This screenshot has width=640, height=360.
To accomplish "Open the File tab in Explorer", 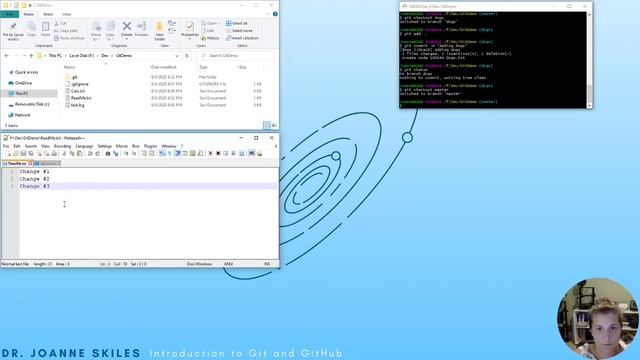I will coord(9,14).
